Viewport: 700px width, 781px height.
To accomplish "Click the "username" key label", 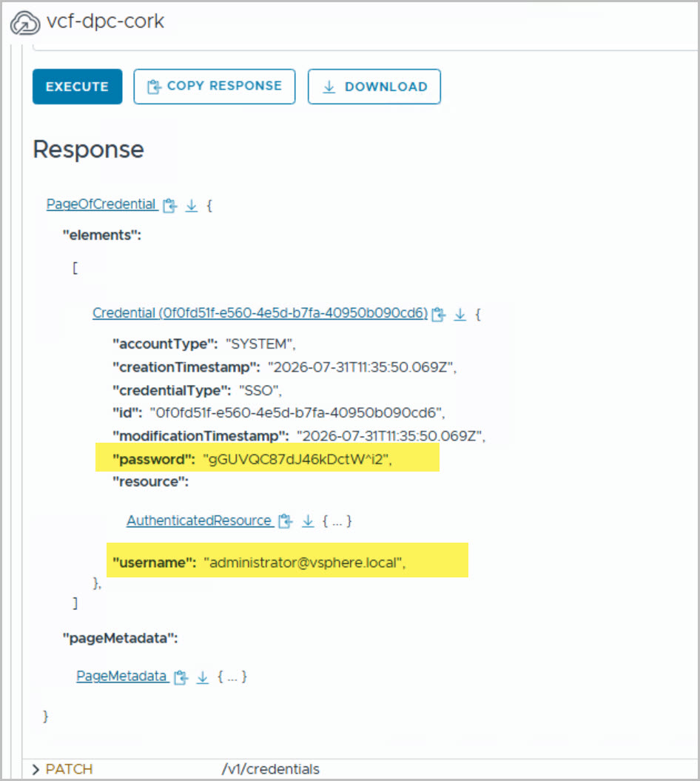I will pyautogui.click(x=155, y=563).
